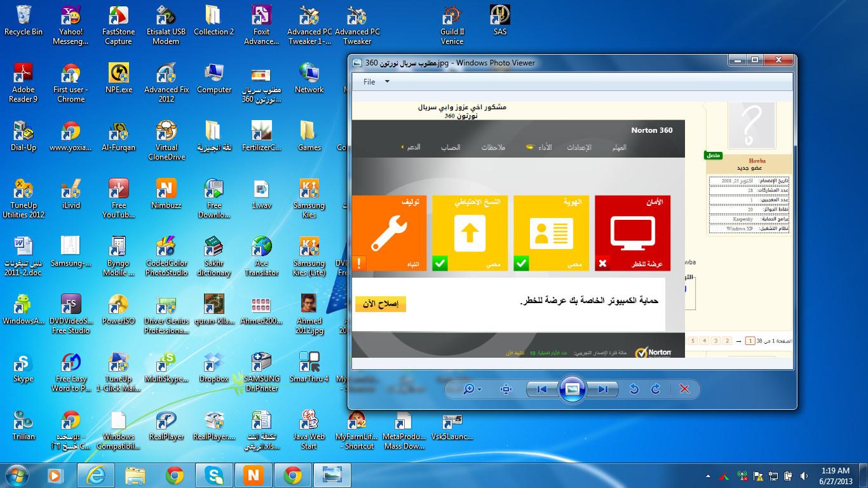Open Samsung Kies desktop shortcut

309,199
